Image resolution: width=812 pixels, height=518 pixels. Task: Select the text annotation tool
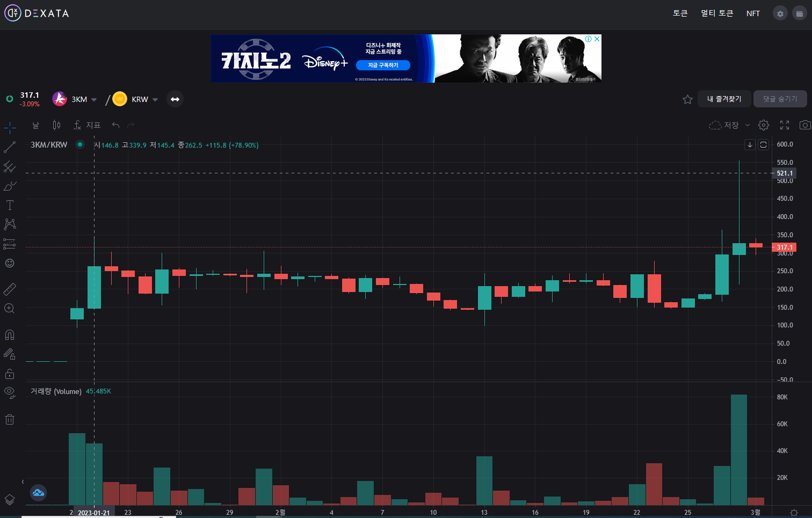click(x=10, y=205)
